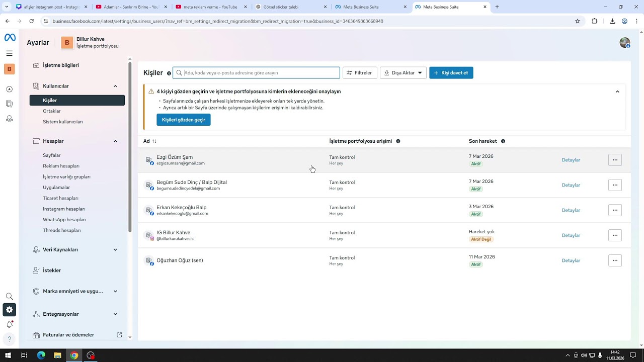
Task: Open more options for Ezgi Özüm Şam
Action: [615, 160]
